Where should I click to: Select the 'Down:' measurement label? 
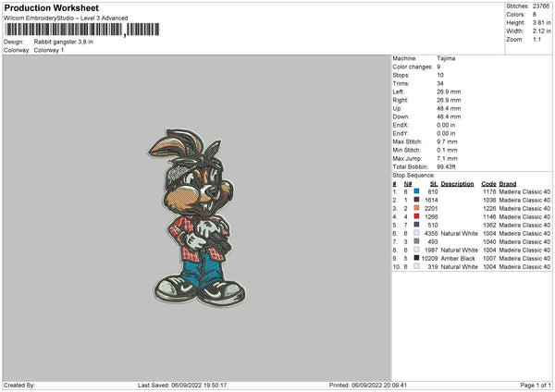[x=401, y=116]
